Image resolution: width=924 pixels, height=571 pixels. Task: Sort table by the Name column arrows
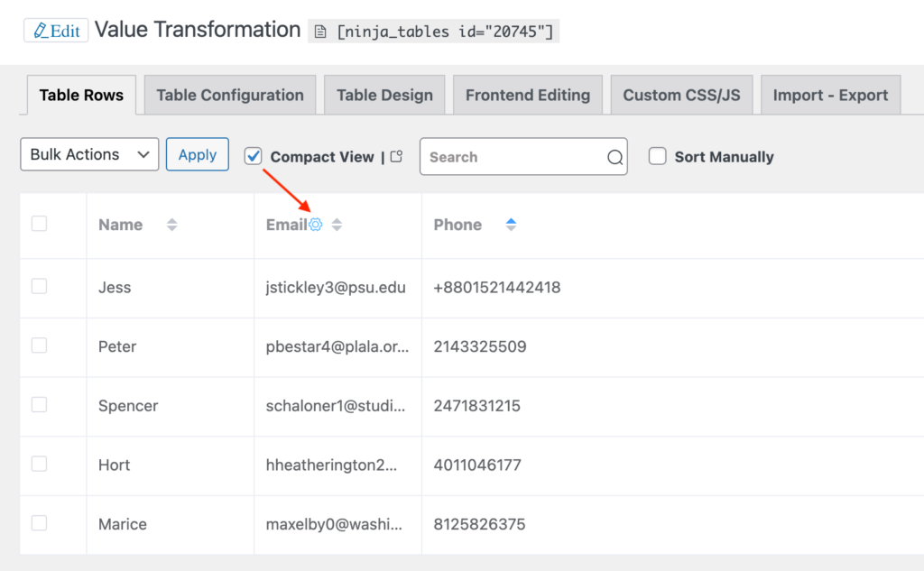click(171, 225)
